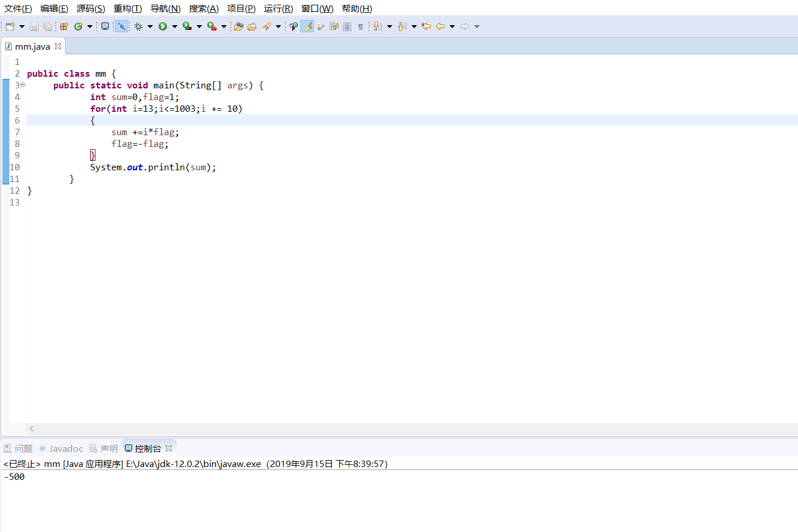Open the 源码(S) menu

(91, 8)
